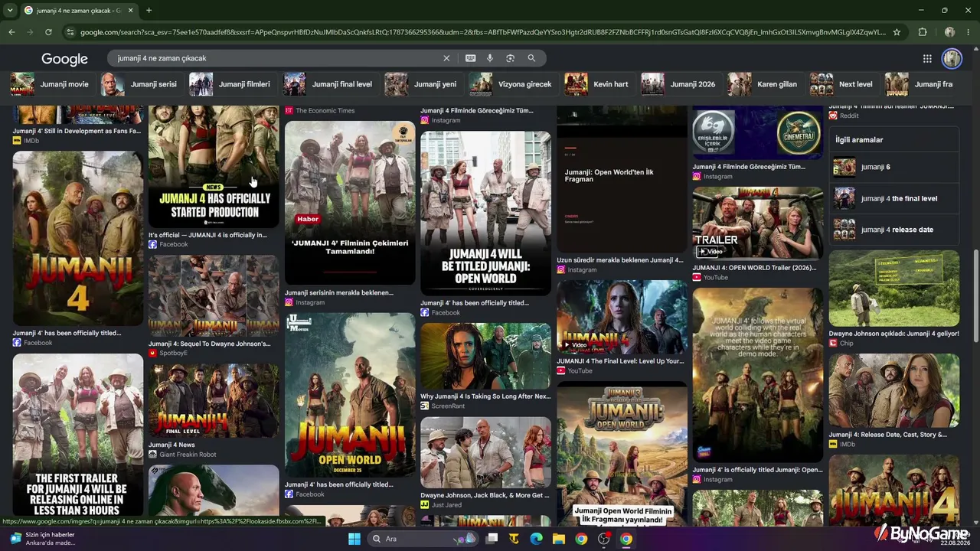Go to the Google homepage logo
This screenshot has height=551, width=980.
pyautogui.click(x=64, y=59)
